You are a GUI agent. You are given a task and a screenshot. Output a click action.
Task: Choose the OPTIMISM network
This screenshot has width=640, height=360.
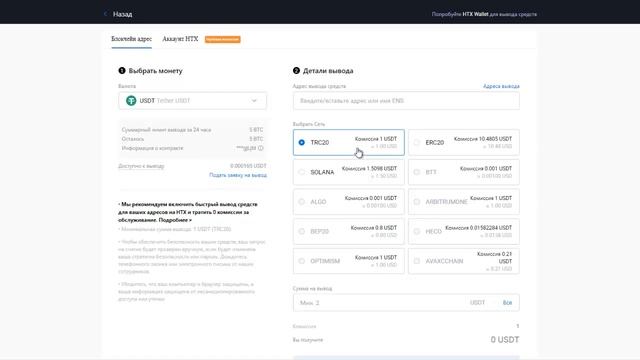349,261
